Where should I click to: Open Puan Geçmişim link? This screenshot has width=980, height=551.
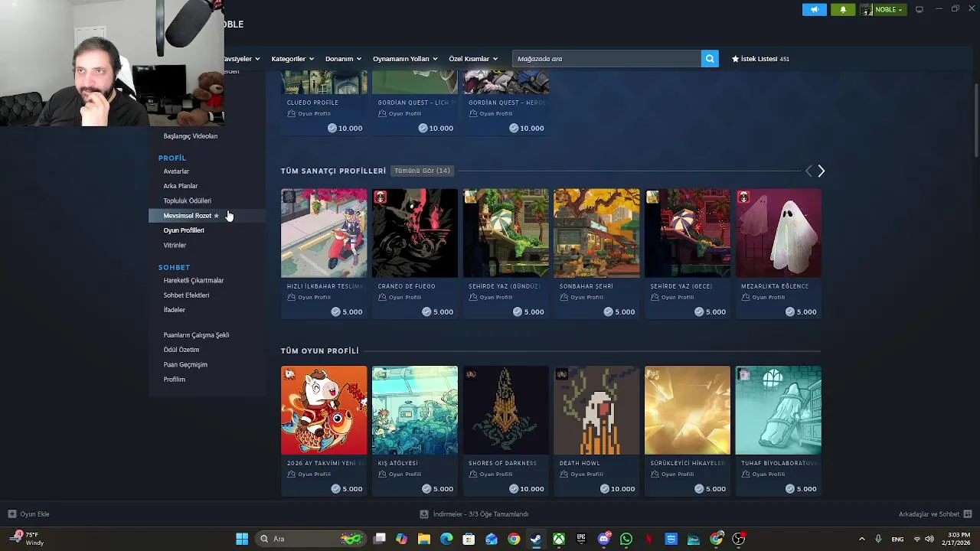185,364
